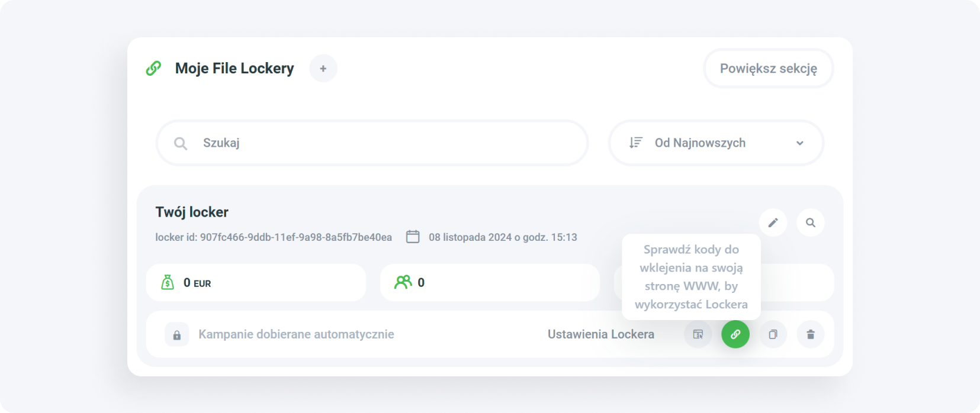This screenshot has height=413, width=980.
Task: Open the locker preview window icon
Action: (x=698, y=334)
